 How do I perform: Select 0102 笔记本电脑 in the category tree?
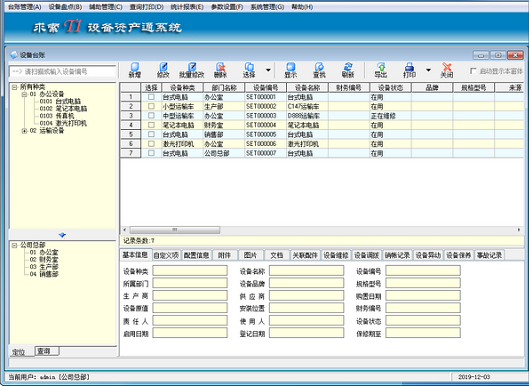pos(63,109)
